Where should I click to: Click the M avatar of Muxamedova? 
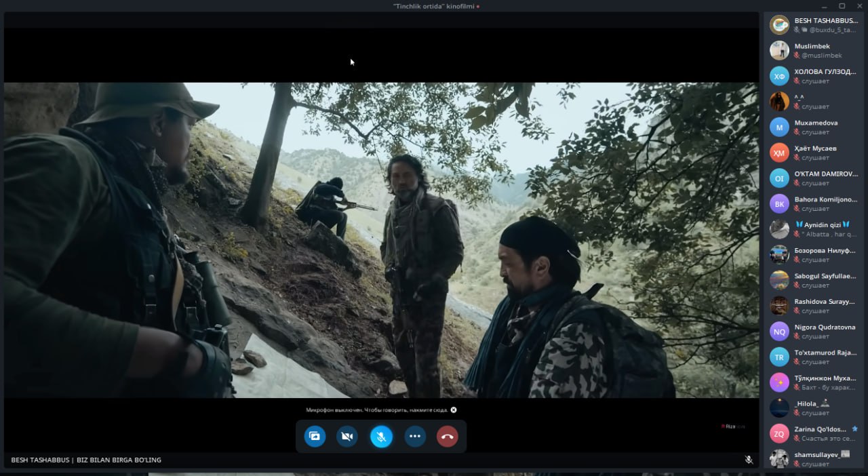779,127
